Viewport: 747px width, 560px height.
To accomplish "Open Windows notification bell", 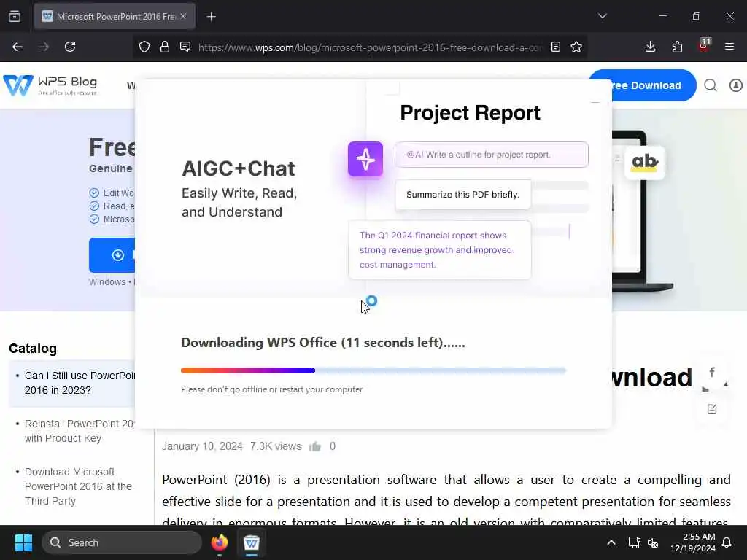I will [x=727, y=542].
